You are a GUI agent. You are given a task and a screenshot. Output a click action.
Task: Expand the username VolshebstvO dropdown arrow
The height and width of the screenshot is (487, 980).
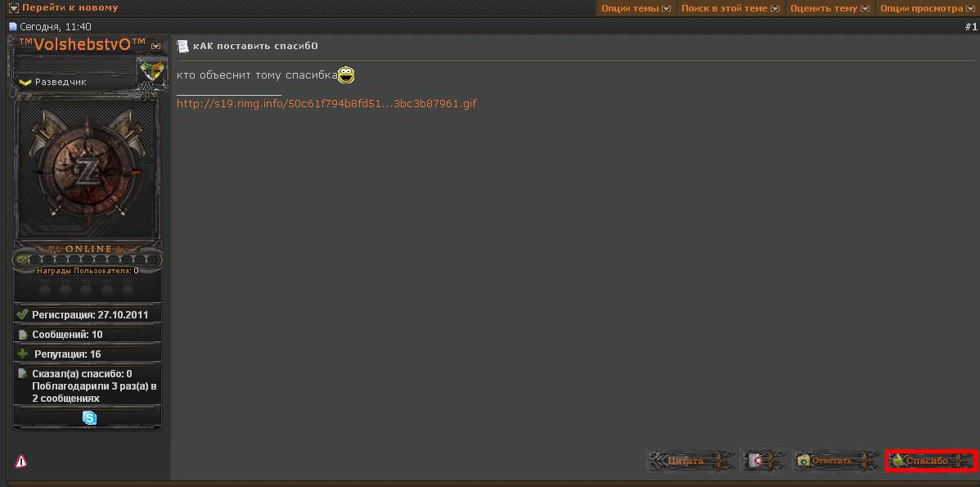coord(155,46)
